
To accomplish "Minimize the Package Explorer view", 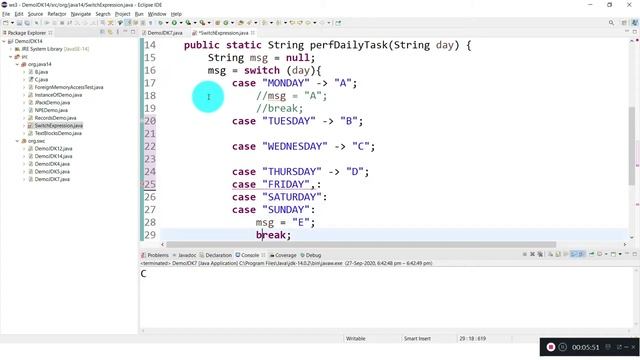I will pyautogui.click(x=125, y=32).
